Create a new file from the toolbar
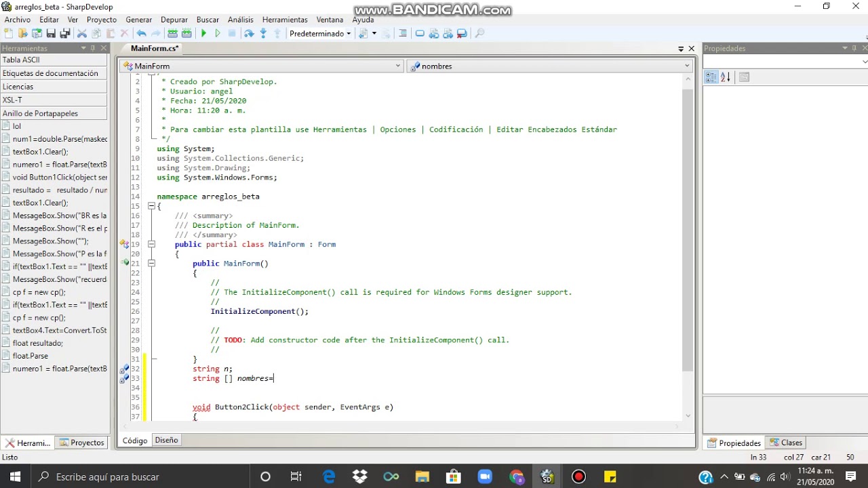868x488 pixels. [8, 33]
